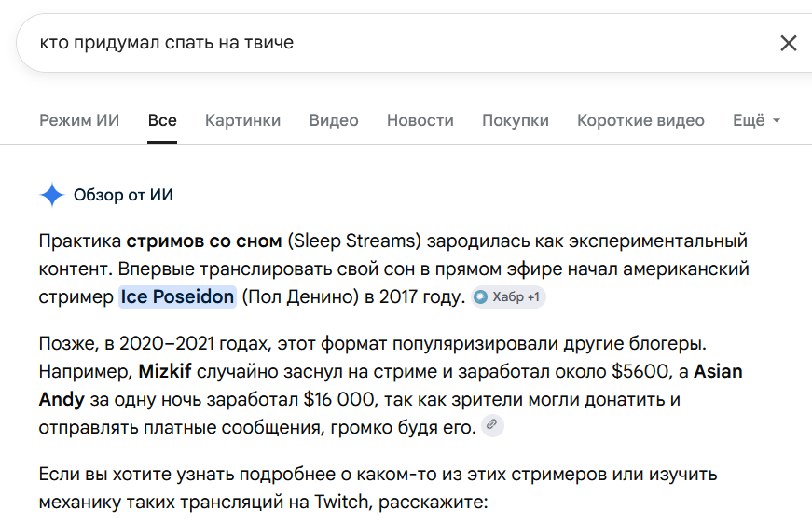Click the bold phrase стримов со сном
The image size is (812, 524).
click(204, 241)
